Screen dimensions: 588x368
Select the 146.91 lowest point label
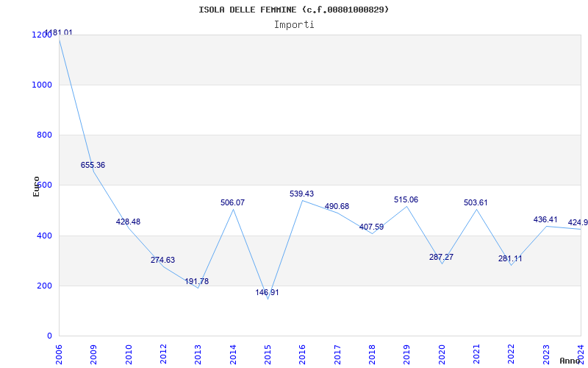tap(267, 293)
